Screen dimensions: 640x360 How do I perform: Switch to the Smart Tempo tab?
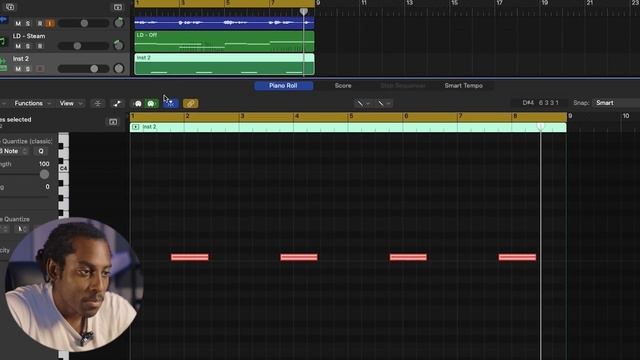click(464, 86)
